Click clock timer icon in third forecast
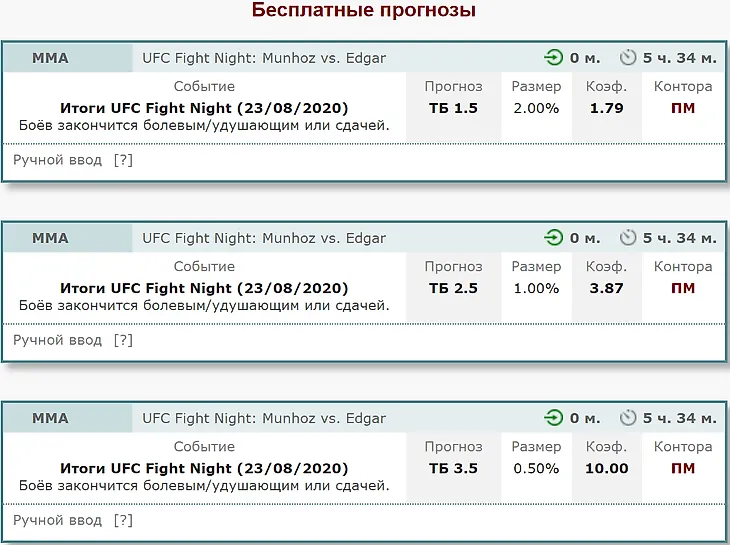The width and height of the screenshot is (730, 545). (628, 418)
